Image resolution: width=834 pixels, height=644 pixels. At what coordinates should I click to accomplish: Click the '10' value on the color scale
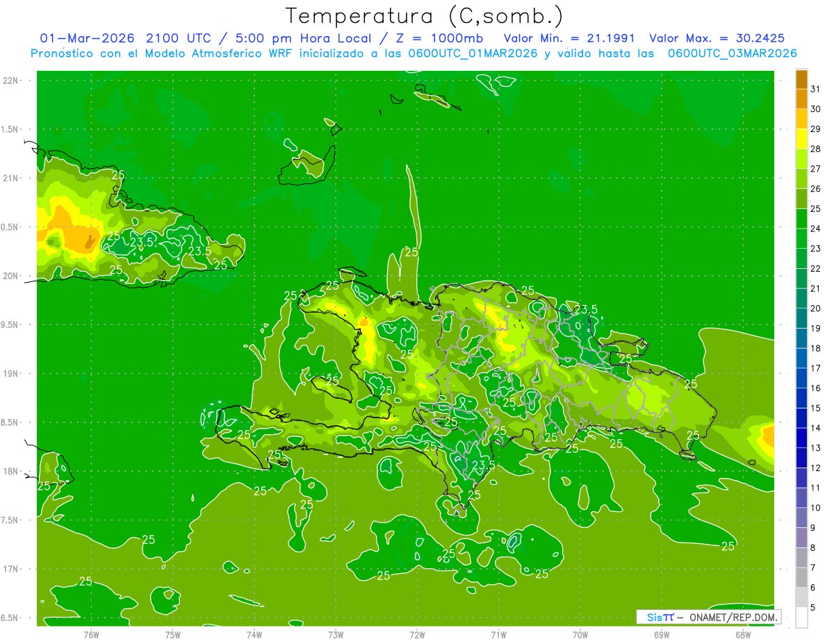click(x=816, y=508)
